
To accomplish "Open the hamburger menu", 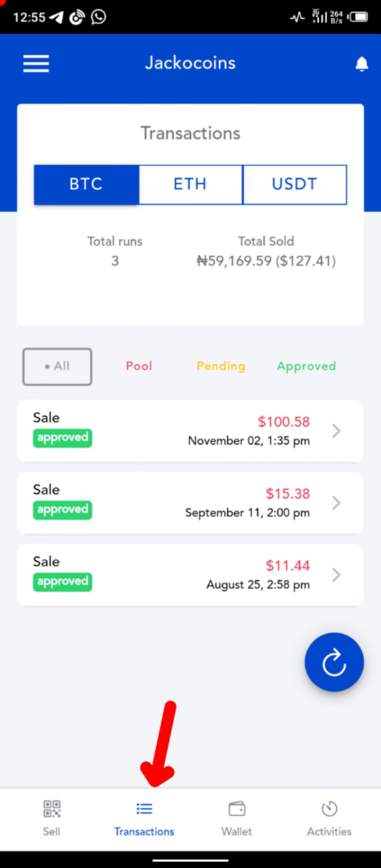I will pos(36,64).
